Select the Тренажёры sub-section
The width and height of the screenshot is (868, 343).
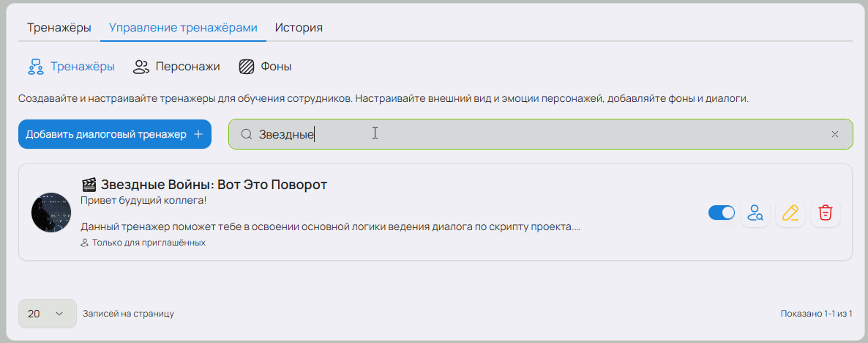point(71,67)
